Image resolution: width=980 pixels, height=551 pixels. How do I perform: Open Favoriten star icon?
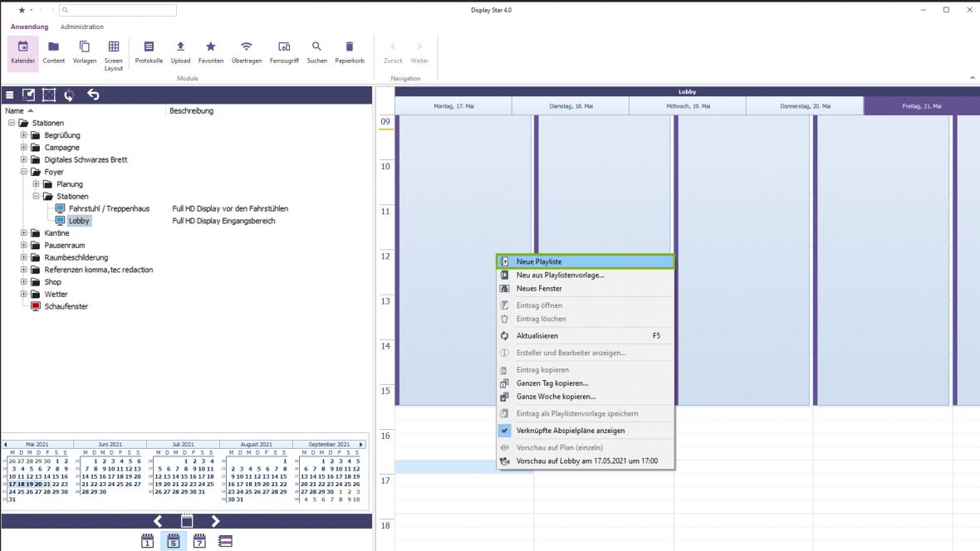211,51
